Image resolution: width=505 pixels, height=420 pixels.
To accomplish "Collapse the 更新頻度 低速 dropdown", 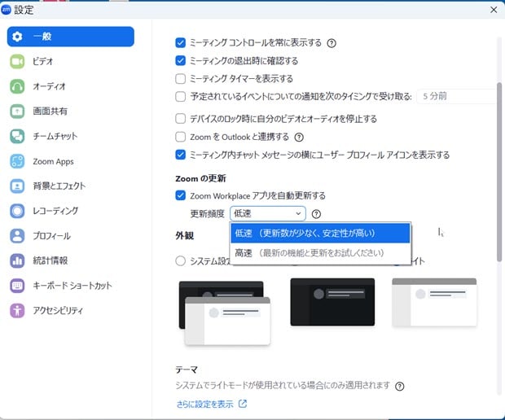I will [x=267, y=214].
